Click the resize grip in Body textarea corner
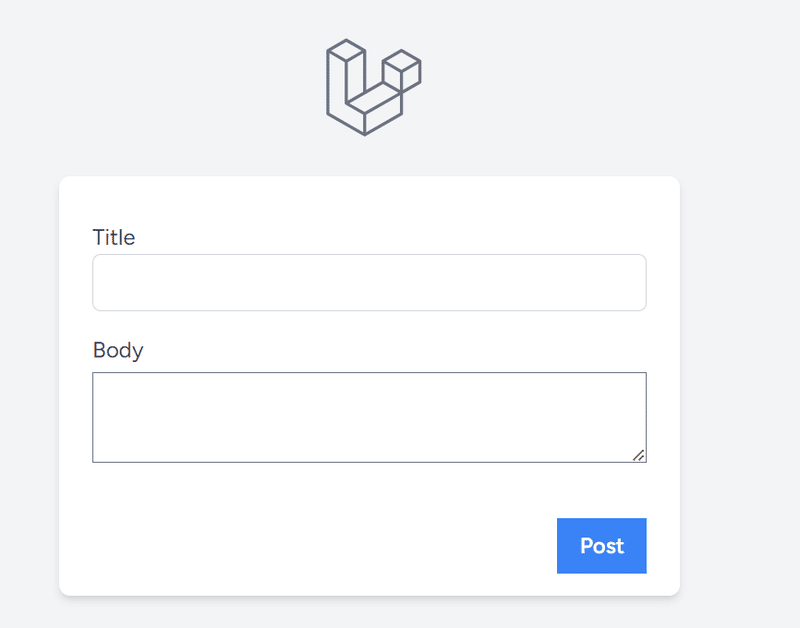 coord(639,455)
